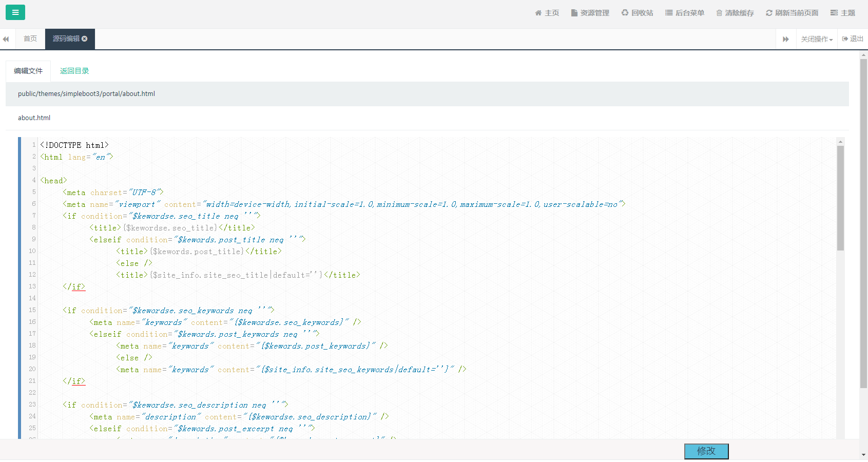This screenshot has height=462, width=868.
Task: Click the site_seo_title default title line
Action: pos(238,275)
